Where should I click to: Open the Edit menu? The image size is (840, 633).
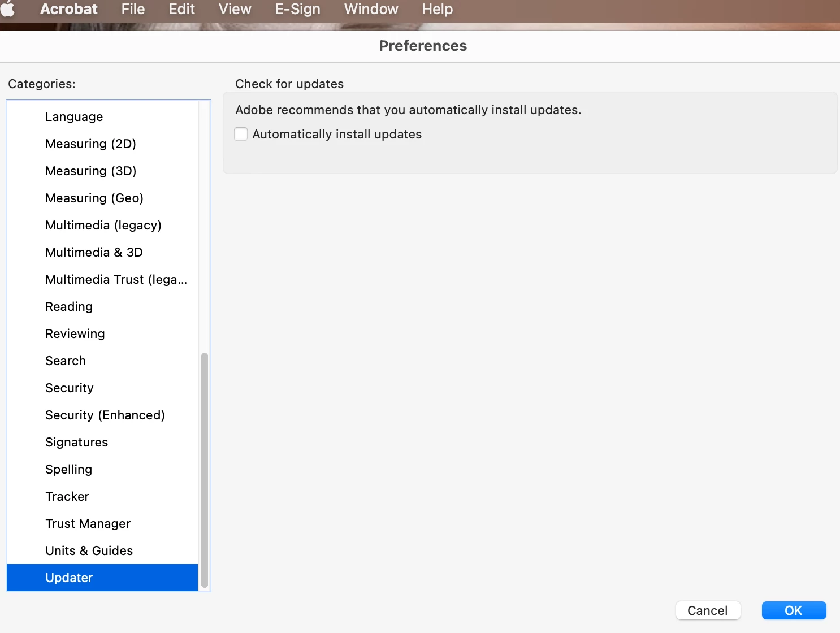(181, 9)
